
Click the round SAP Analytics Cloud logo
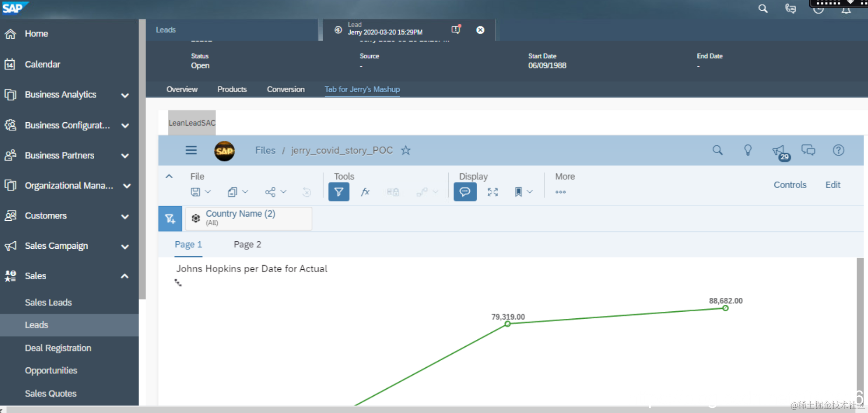(224, 151)
